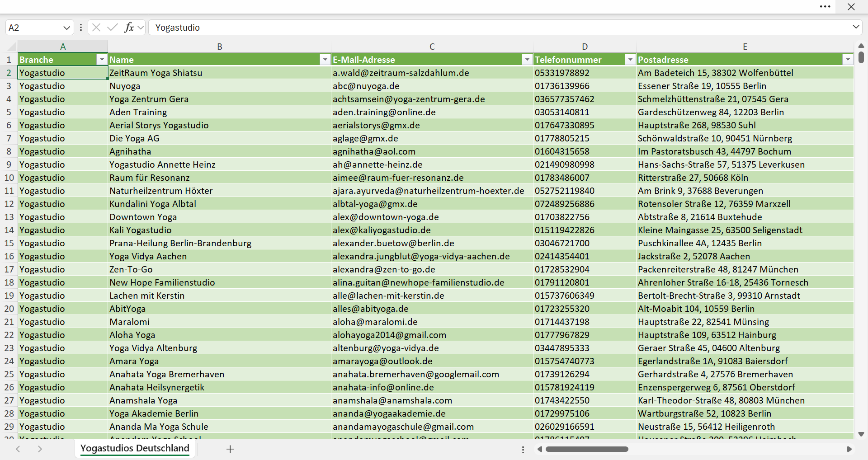
Task: Select the cell Naturheilzentrum Höxter
Action: [220, 191]
